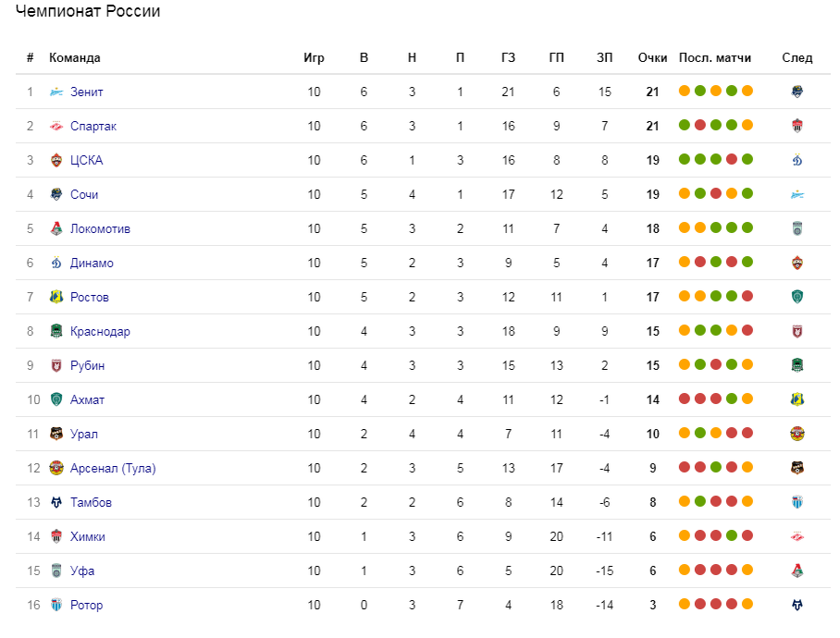This screenshot has height=638, width=840.
Task: Open the Локомотив team link
Action: tap(100, 228)
